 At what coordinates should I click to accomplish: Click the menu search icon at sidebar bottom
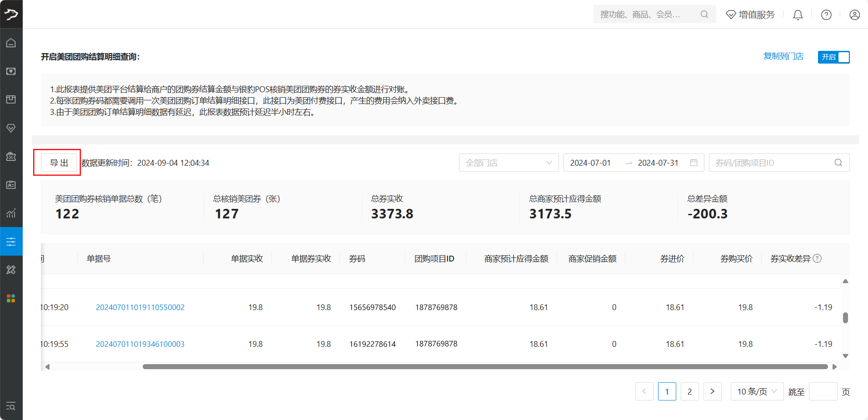(x=11, y=406)
